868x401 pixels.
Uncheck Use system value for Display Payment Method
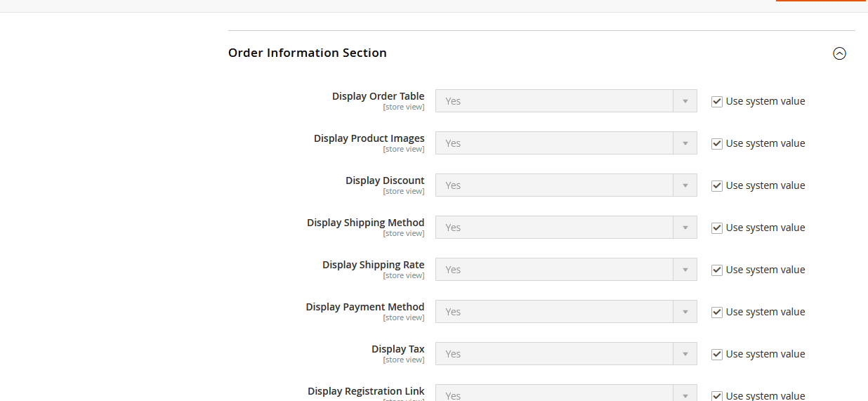point(717,312)
